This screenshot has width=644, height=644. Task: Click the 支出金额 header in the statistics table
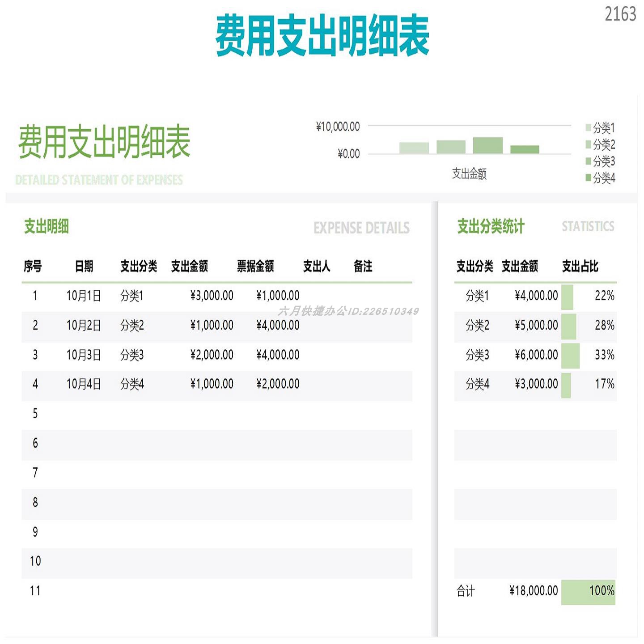[x=520, y=267]
